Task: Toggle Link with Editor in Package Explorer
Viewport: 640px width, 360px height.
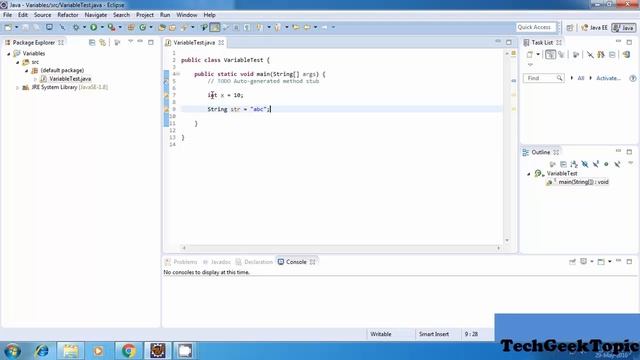Action: tap(102, 42)
